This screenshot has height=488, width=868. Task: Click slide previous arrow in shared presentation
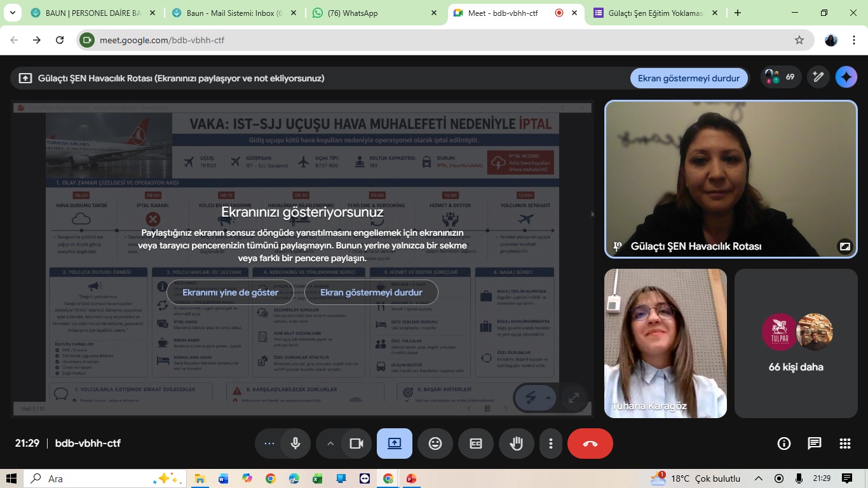point(468,409)
